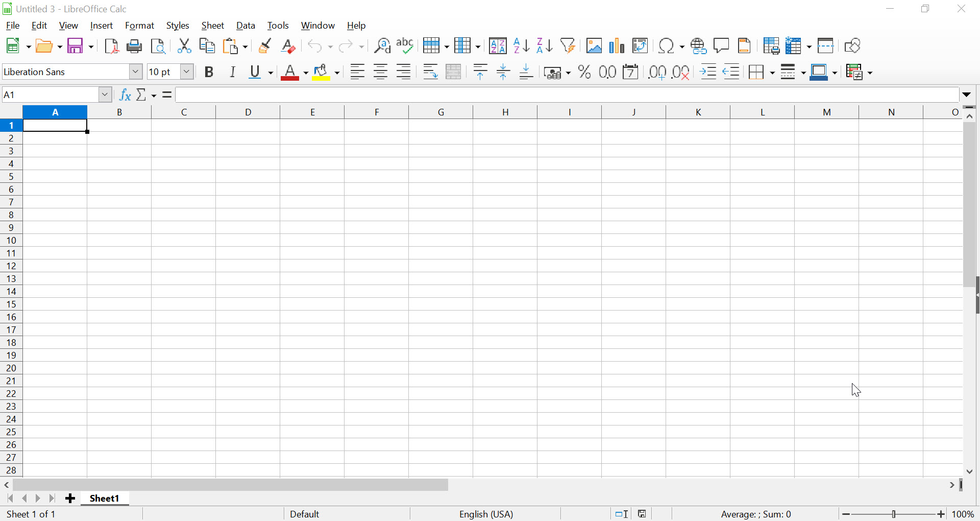
Task: Open Find & Replace
Action: (x=382, y=46)
